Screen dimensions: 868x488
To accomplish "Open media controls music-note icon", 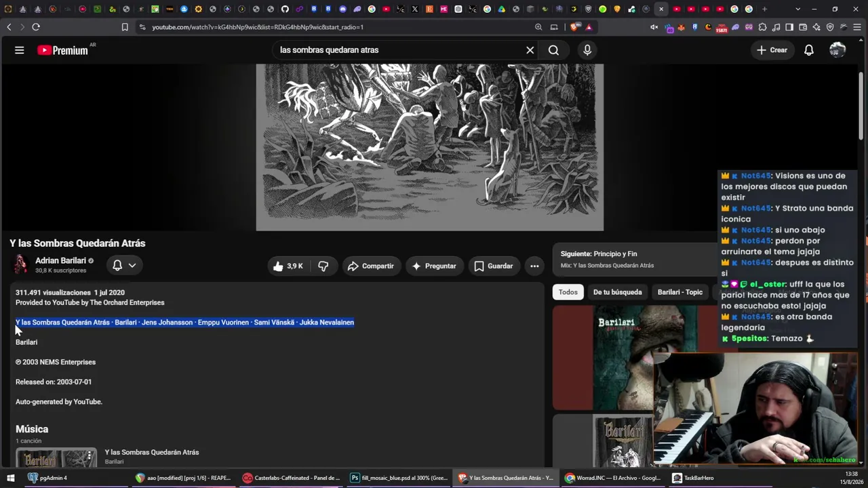I will coord(776,27).
